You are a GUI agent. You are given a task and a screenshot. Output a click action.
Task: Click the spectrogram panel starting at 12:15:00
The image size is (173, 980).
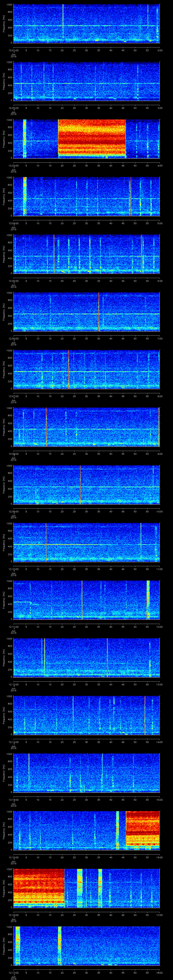pyautogui.click(x=87, y=831)
